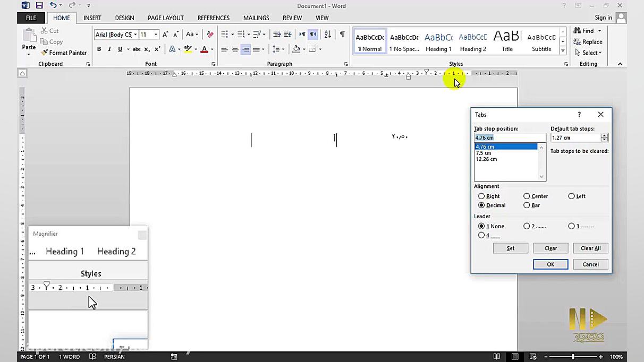644x362 pixels.
Task: Switch to Print Layout view in status bar
Action: click(x=515, y=357)
